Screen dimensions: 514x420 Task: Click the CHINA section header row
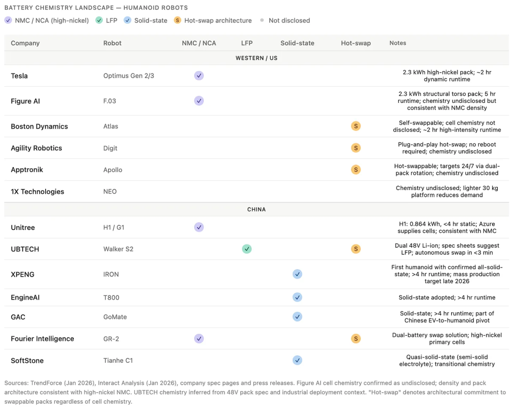click(257, 210)
